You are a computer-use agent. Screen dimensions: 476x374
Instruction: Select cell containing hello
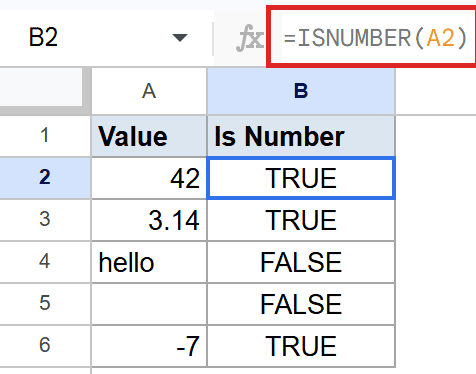point(149,262)
